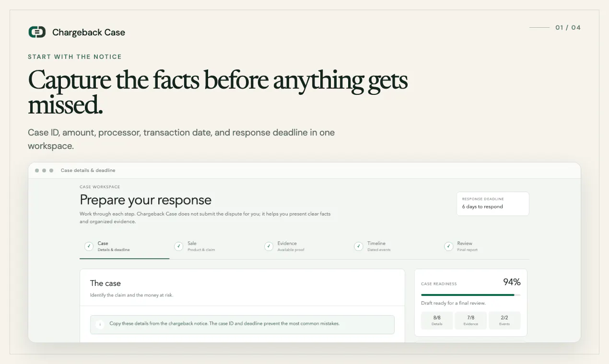Click the 94% readiness value
The height and width of the screenshot is (364, 609).
pos(512,282)
